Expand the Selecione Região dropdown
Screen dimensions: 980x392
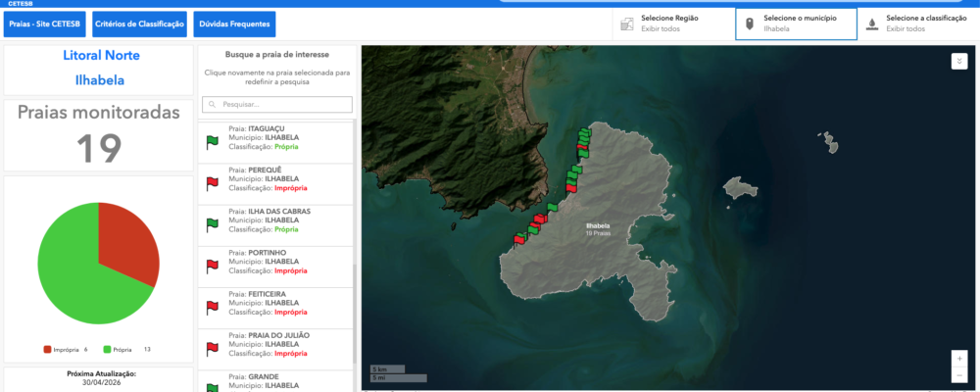pyautogui.click(x=672, y=24)
